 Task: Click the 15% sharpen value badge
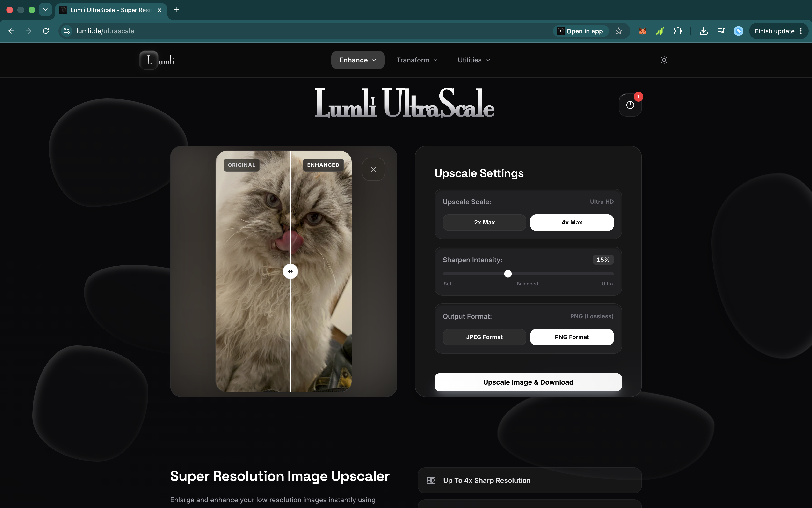tap(603, 260)
